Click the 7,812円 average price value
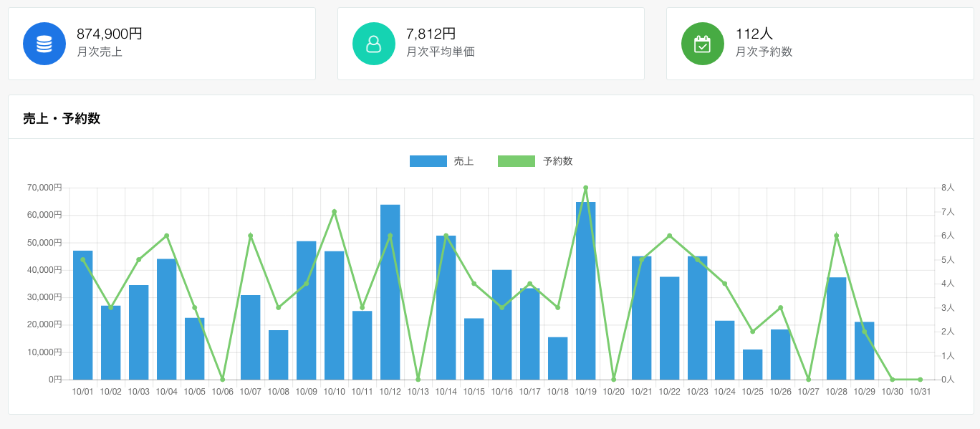Image resolution: width=980 pixels, height=429 pixels. (431, 34)
